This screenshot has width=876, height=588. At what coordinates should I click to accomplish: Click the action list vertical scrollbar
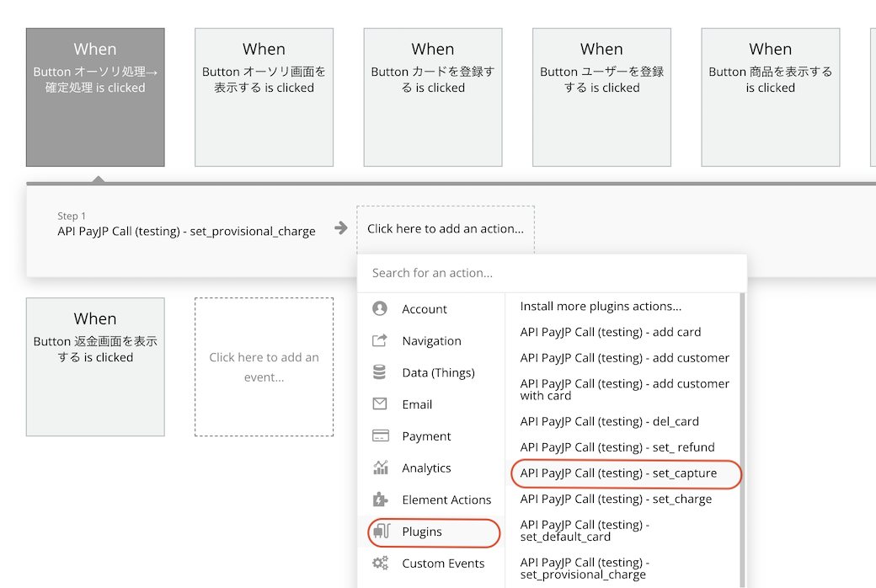742,440
